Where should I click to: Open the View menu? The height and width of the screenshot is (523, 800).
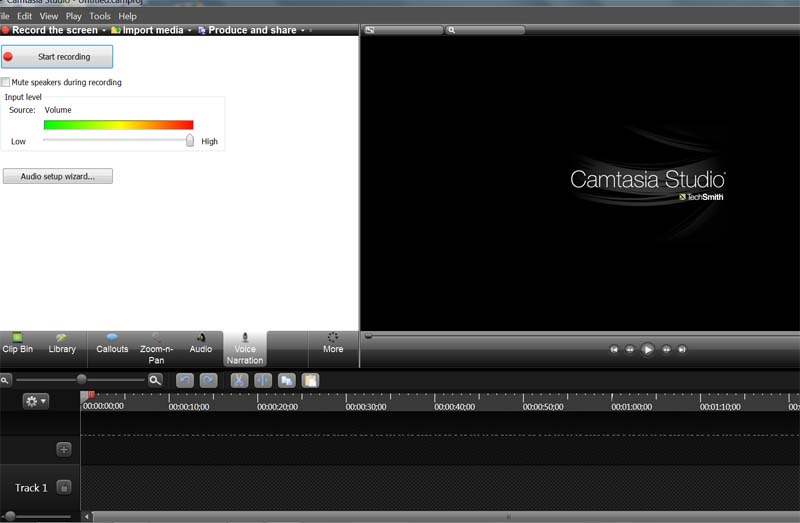click(x=49, y=16)
